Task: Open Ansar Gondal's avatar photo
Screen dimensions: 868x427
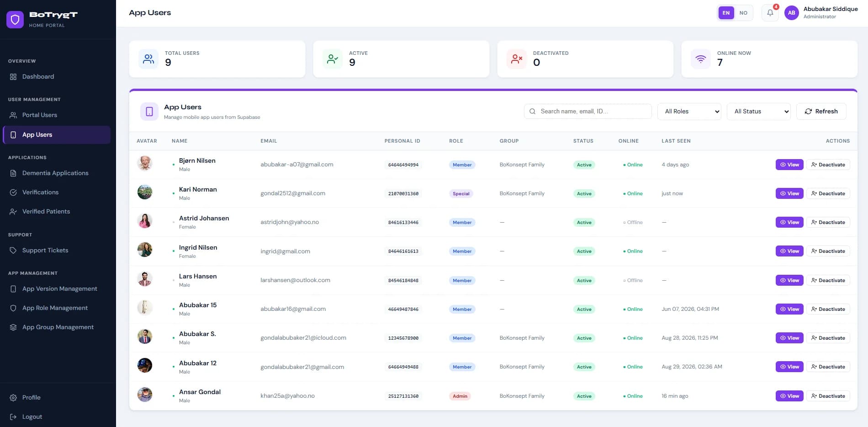Action: pos(145,395)
